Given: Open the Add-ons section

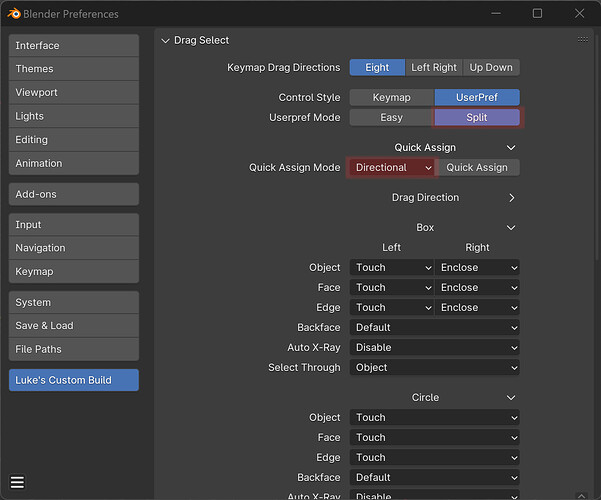Looking at the screenshot, I should coord(74,194).
